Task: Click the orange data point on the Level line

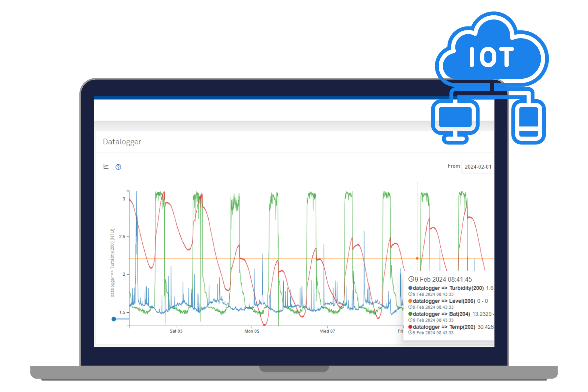Action: coord(417,258)
